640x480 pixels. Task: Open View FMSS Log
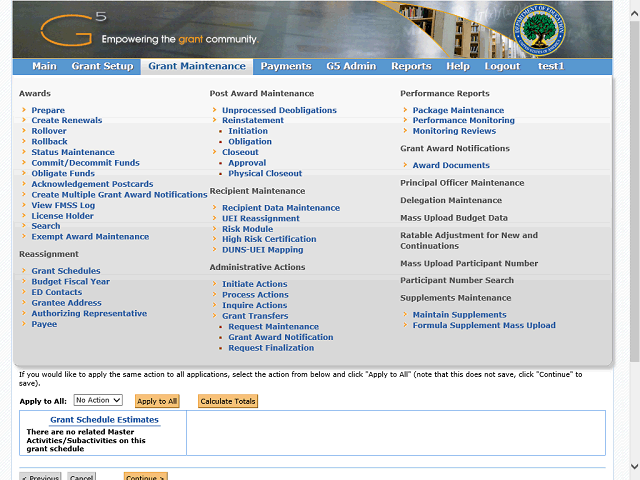click(63, 205)
